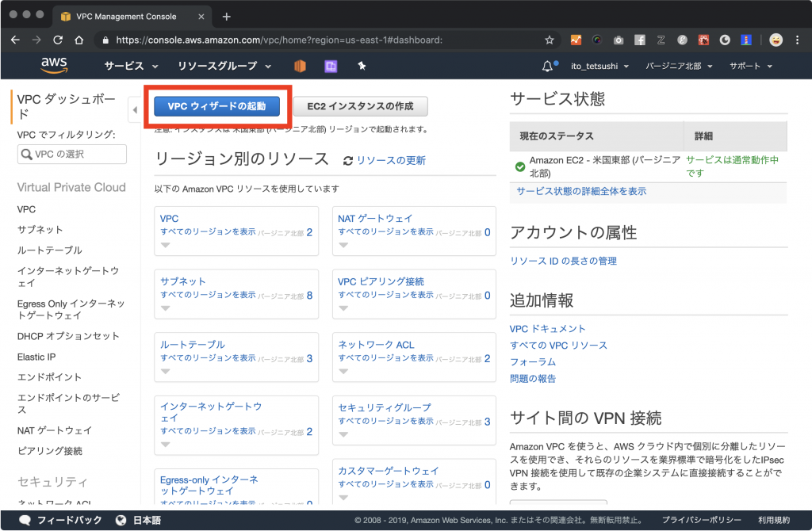Click the chart extension icon in toolbar
Viewport: 812px width, 531px height.
tap(576, 40)
